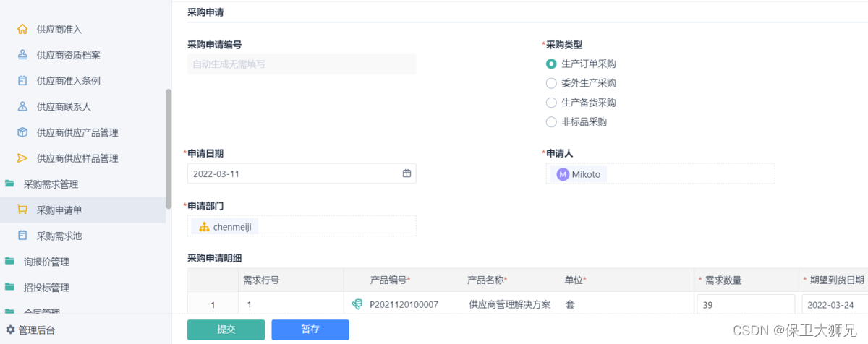Open 管理后台 link
The height and width of the screenshot is (344, 868).
click(36, 330)
